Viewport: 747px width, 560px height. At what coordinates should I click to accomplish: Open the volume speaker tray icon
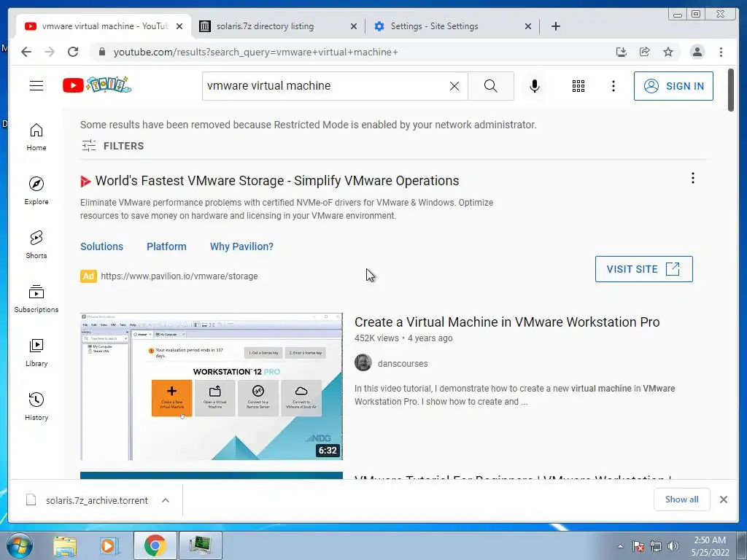pyautogui.click(x=673, y=546)
